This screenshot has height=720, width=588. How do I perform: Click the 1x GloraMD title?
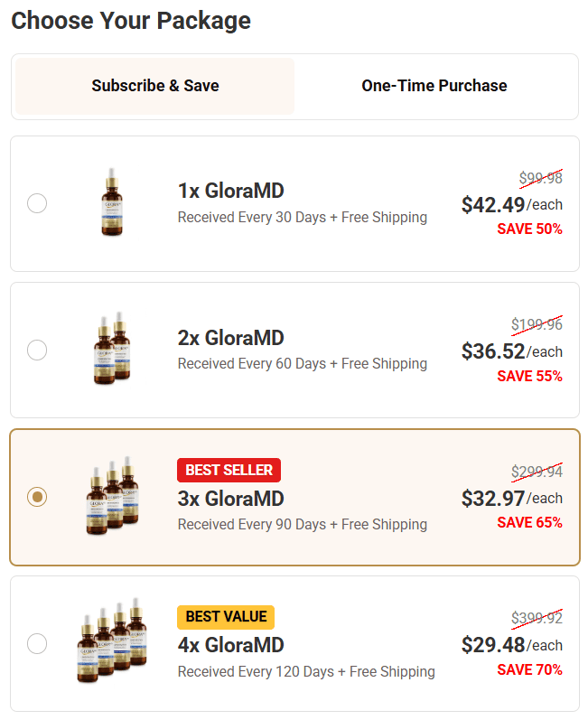click(x=231, y=191)
